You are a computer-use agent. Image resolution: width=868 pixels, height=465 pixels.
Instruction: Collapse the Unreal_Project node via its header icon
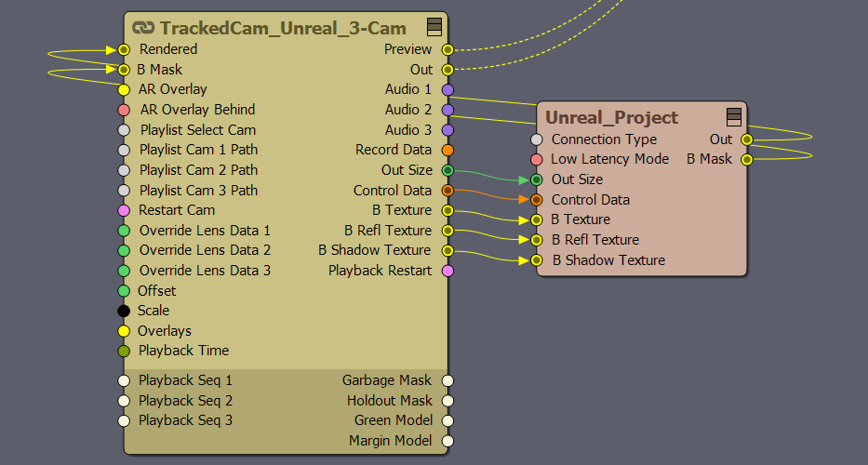[x=733, y=116]
